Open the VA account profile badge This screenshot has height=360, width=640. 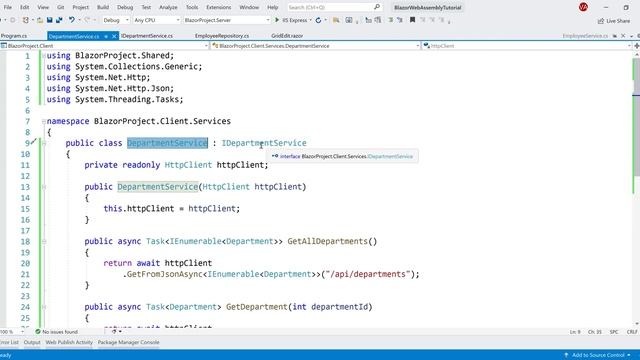[x=583, y=7]
